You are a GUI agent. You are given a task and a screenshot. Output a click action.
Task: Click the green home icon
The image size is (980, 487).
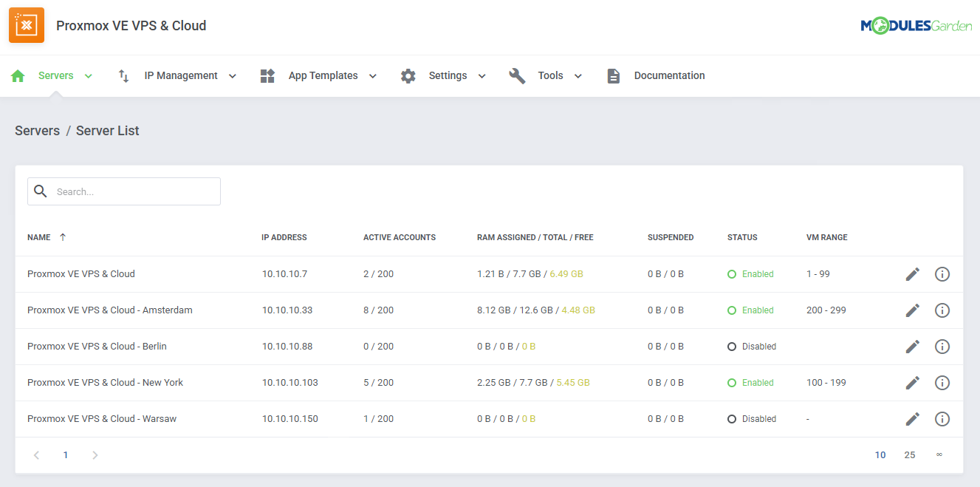[x=18, y=76]
